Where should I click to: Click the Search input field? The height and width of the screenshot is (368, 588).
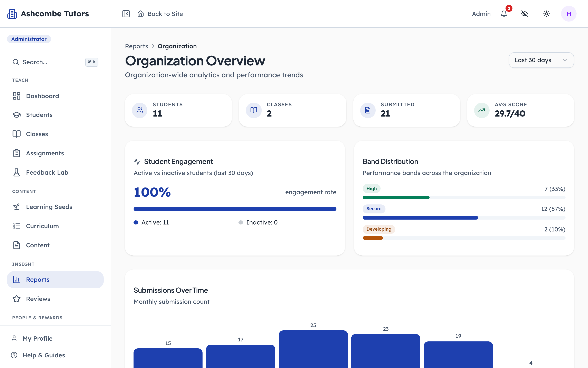coord(55,62)
